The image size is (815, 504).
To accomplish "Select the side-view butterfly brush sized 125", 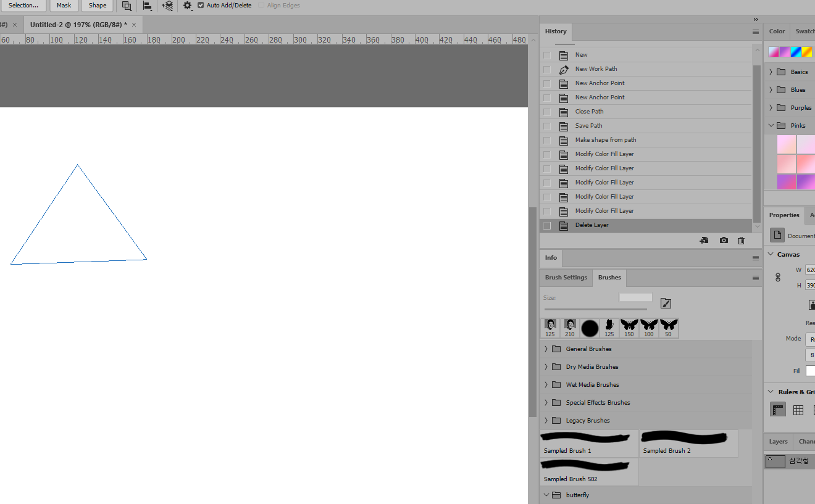I will click(x=609, y=328).
